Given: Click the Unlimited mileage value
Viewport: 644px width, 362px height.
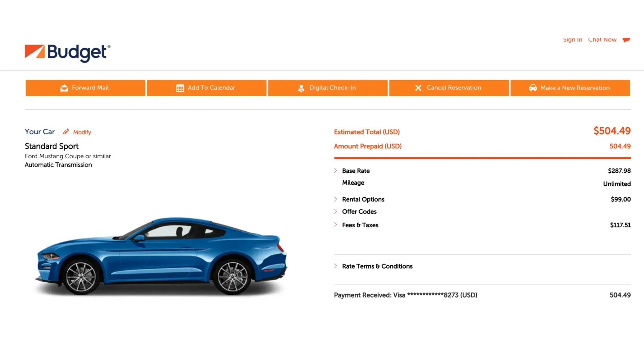Looking at the screenshot, I should (x=617, y=184).
